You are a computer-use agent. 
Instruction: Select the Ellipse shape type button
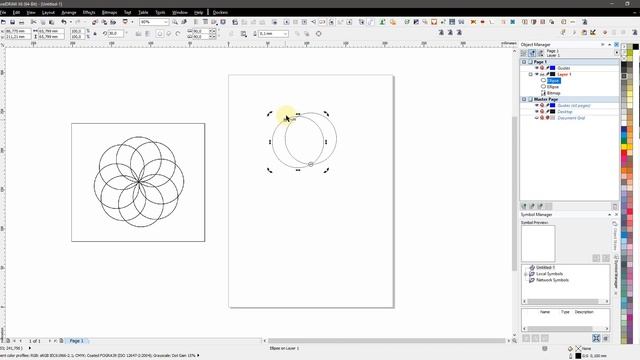coord(160,34)
